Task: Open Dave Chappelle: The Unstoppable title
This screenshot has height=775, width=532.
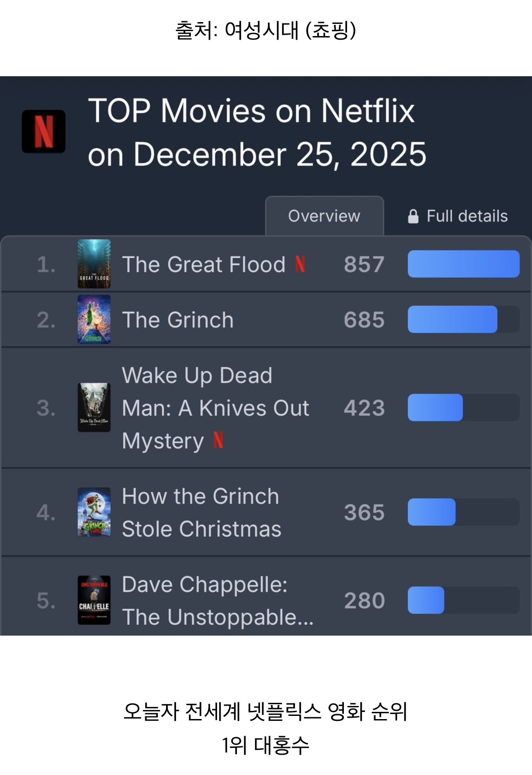Action: click(217, 600)
